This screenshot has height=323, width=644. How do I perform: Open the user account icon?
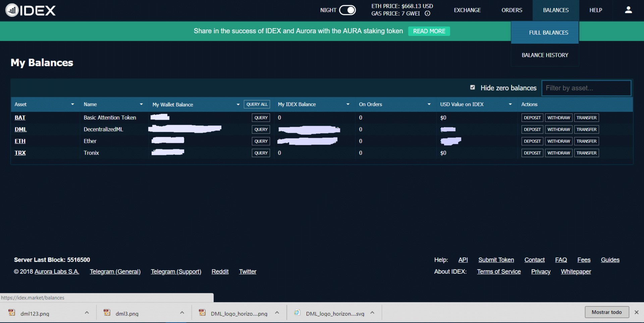(x=628, y=10)
